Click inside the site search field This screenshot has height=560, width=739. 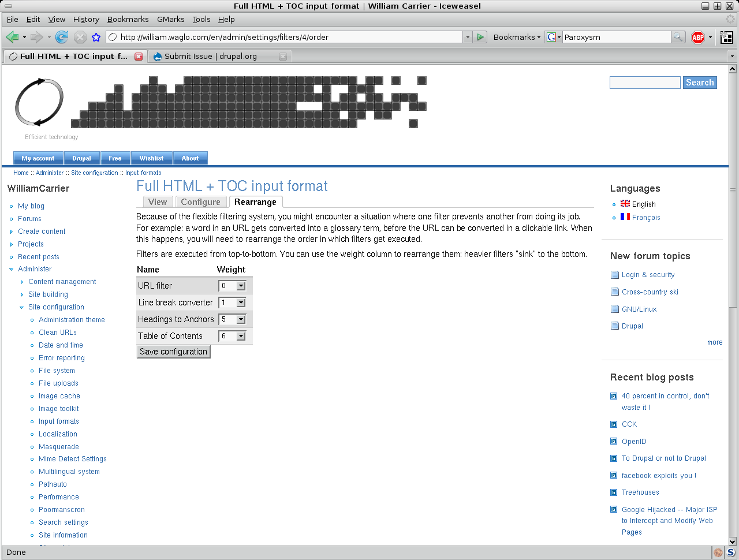[x=645, y=82]
